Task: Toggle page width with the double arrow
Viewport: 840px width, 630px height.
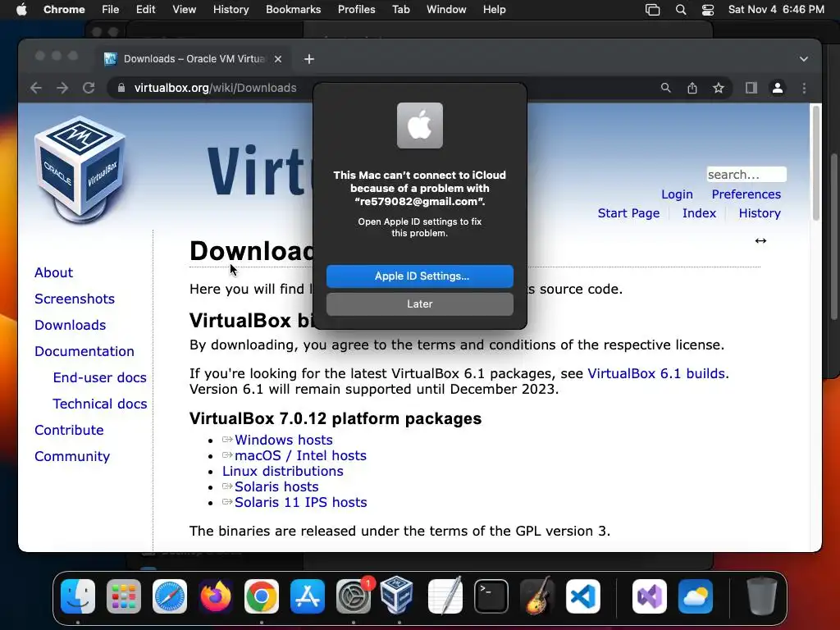Action: (760, 240)
